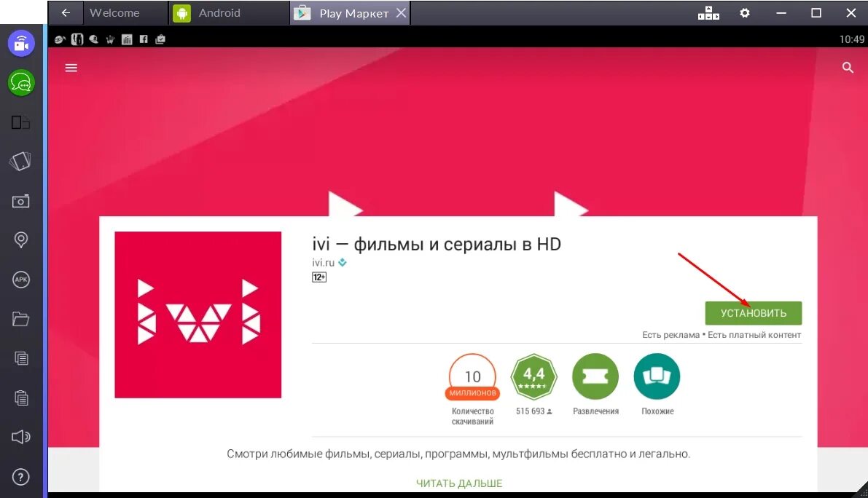Open the ivi.ru developer link
Screen dimensions: 868x498
tap(324, 263)
